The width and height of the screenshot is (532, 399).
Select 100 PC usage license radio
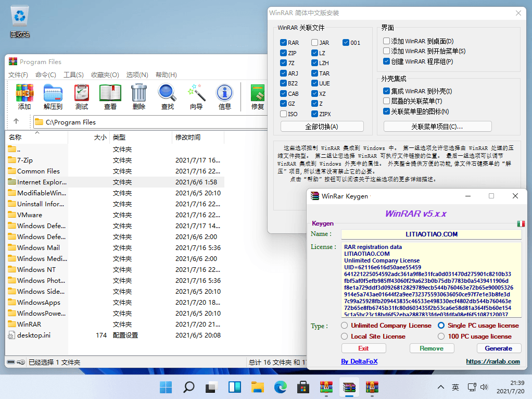(x=441, y=336)
